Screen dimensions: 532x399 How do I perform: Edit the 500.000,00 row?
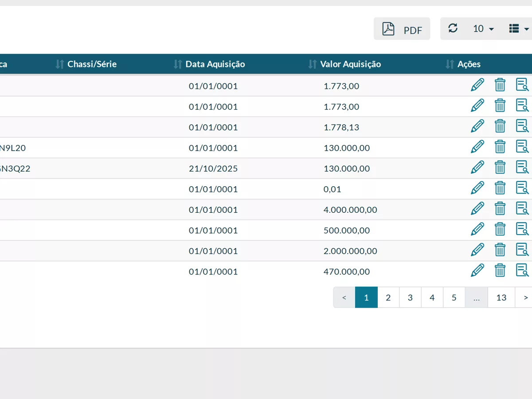pyautogui.click(x=477, y=229)
